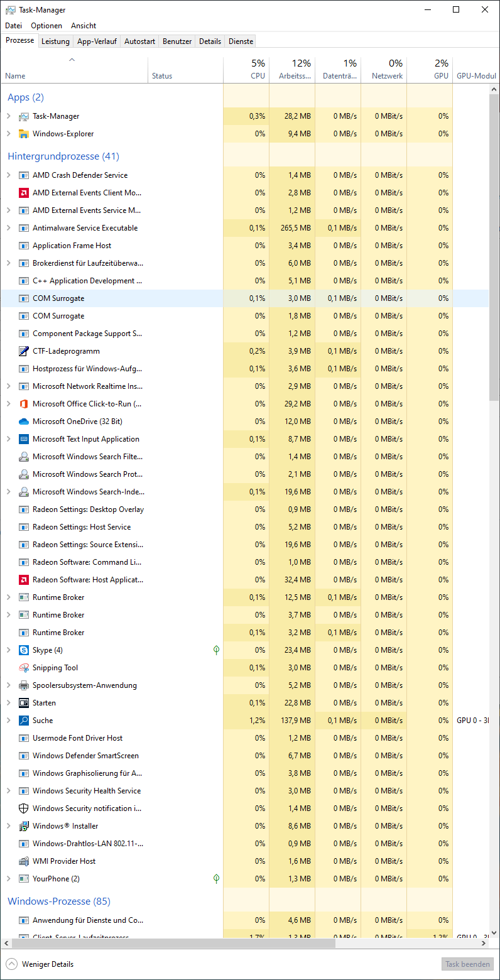This screenshot has height=980, width=500.
Task: Select the Usermode Font Driver Host row
Action: coord(245,738)
